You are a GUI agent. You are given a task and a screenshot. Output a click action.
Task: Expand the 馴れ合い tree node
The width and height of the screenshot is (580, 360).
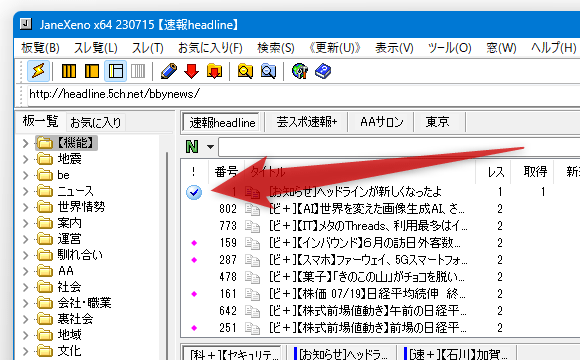(25, 255)
